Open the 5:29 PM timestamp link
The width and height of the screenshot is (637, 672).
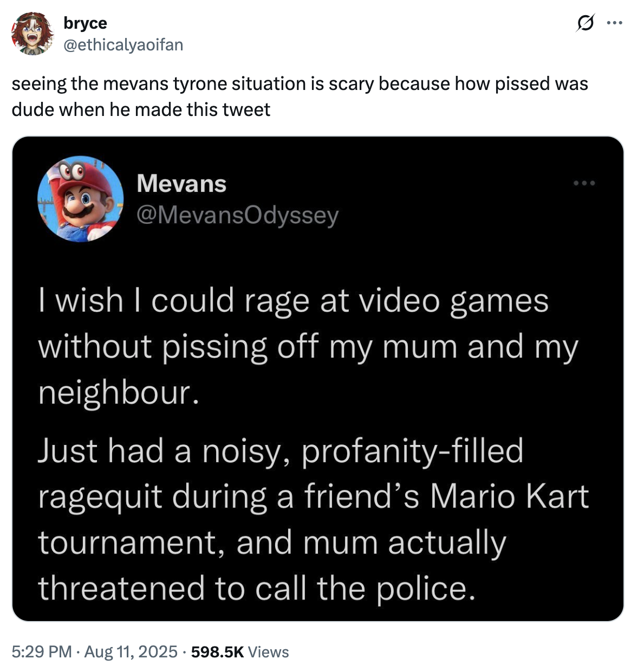click(x=42, y=651)
